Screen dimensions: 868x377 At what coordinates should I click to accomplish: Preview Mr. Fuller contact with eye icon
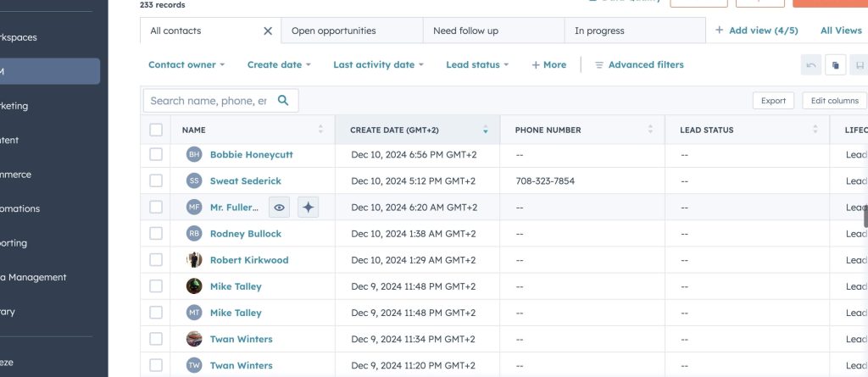(x=279, y=208)
